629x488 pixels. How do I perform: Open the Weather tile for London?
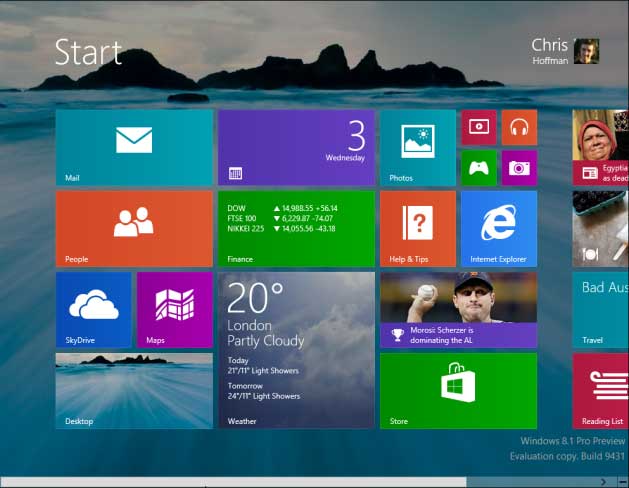296,350
